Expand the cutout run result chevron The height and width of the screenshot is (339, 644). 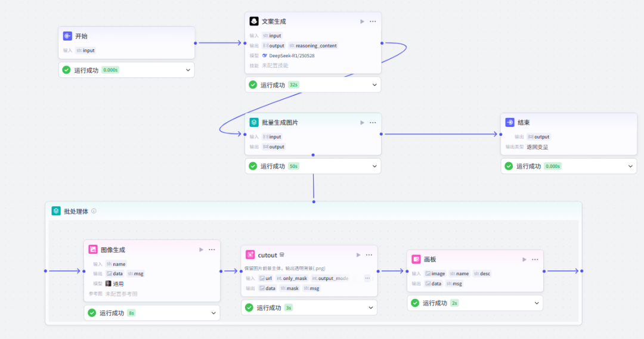point(371,307)
